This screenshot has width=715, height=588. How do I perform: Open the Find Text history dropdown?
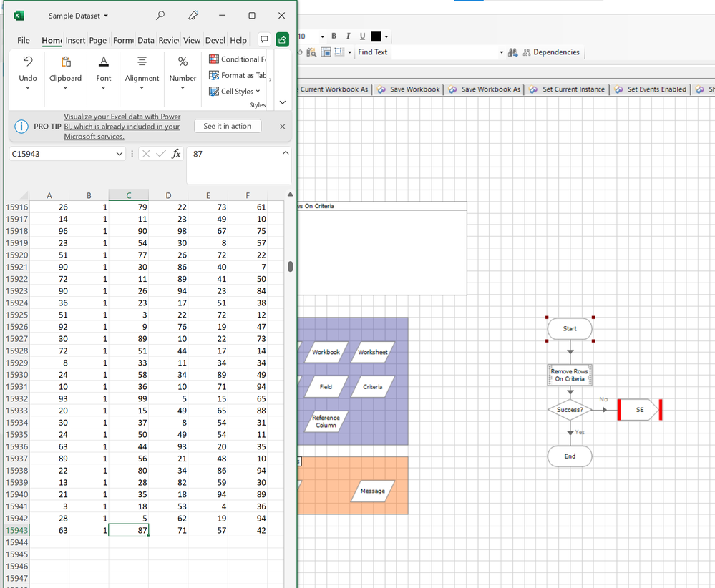pyautogui.click(x=502, y=52)
